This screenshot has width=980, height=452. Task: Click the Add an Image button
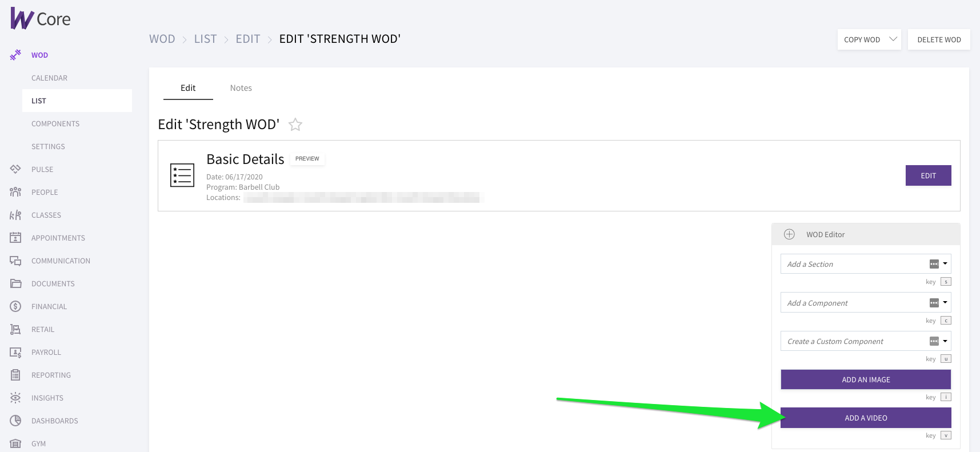pos(866,379)
